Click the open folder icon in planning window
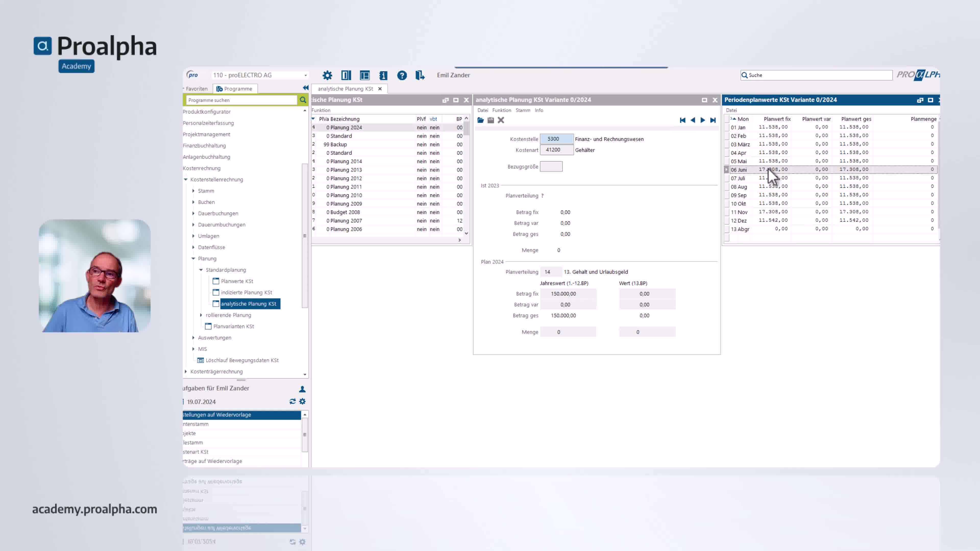This screenshot has height=551, width=980. coord(481,120)
